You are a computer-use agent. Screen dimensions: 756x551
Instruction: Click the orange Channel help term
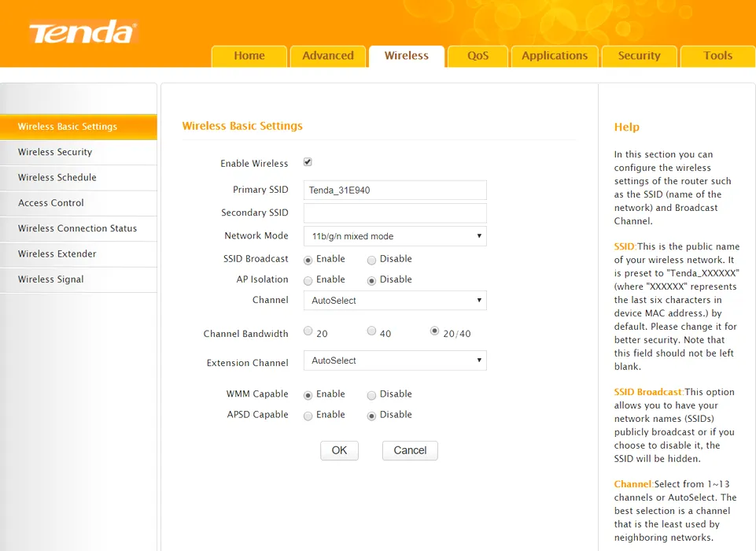634,484
